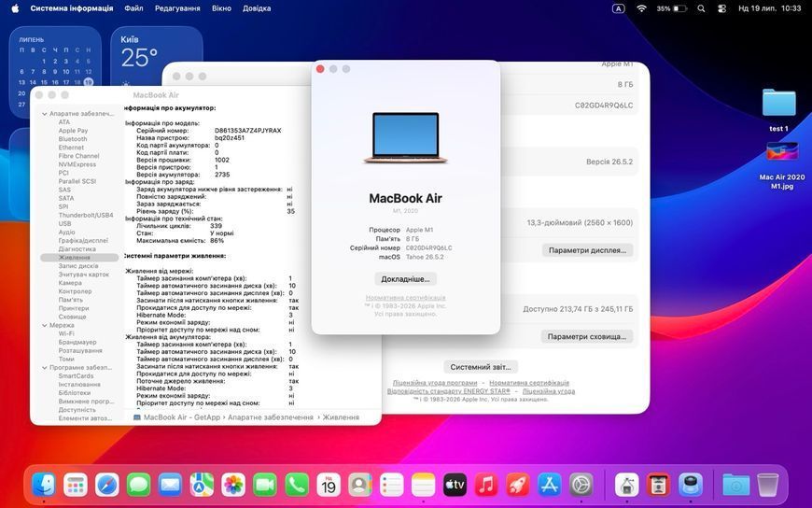Open Messages from the Dock

139,486
